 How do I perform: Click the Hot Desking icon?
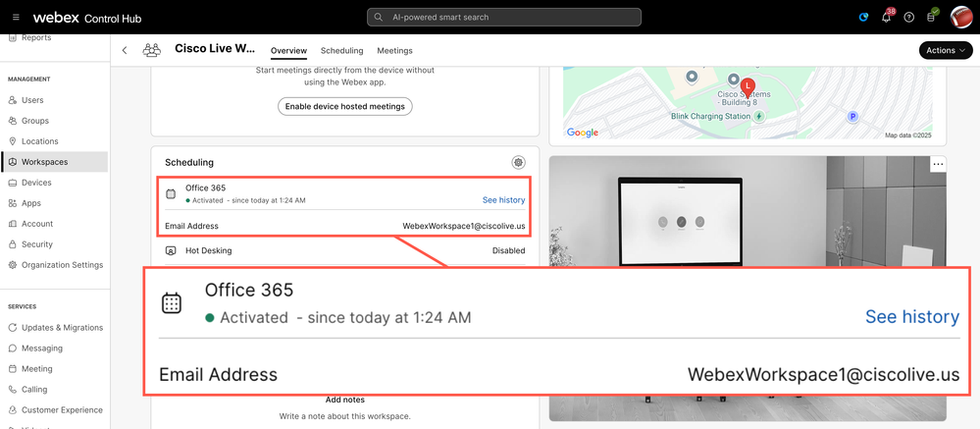pos(171,250)
